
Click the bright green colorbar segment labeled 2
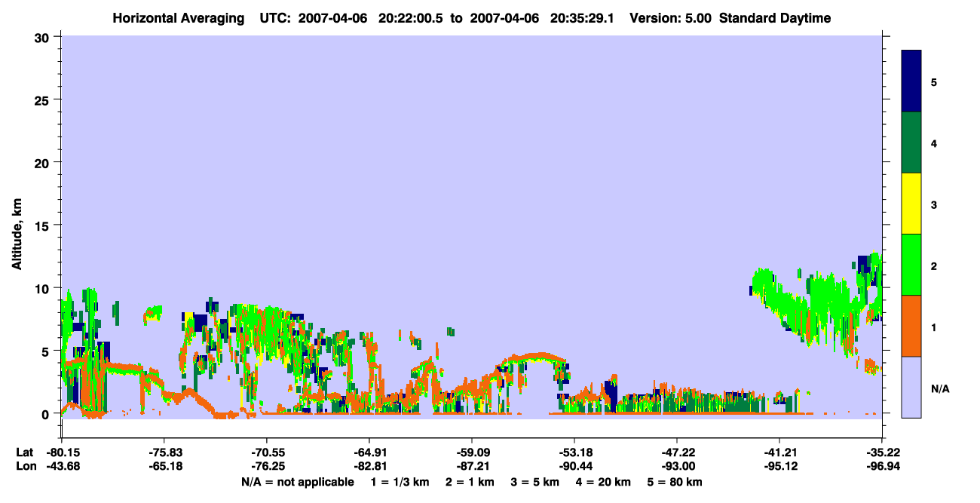(911, 265)
